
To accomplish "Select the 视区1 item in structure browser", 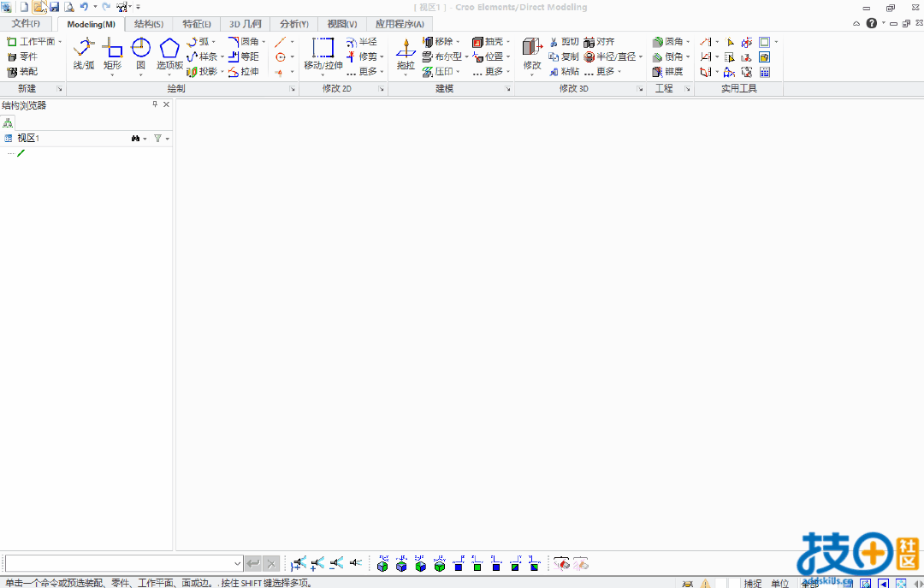I will [27, 138].
